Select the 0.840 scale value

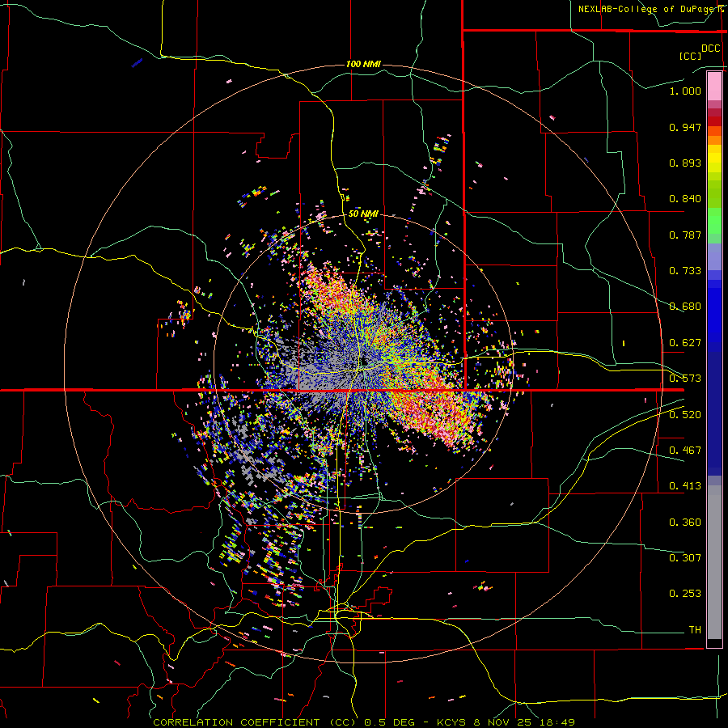tap(685, 199)
